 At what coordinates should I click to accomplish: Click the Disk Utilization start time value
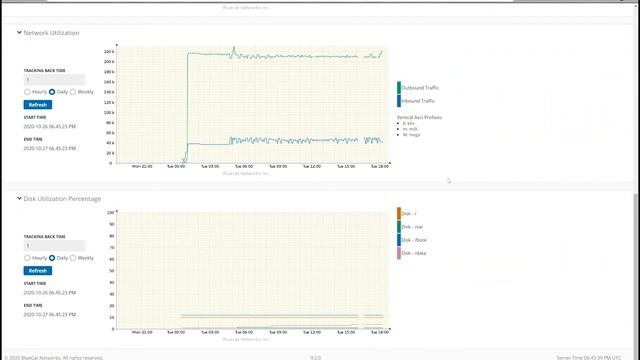click(49, 293)
